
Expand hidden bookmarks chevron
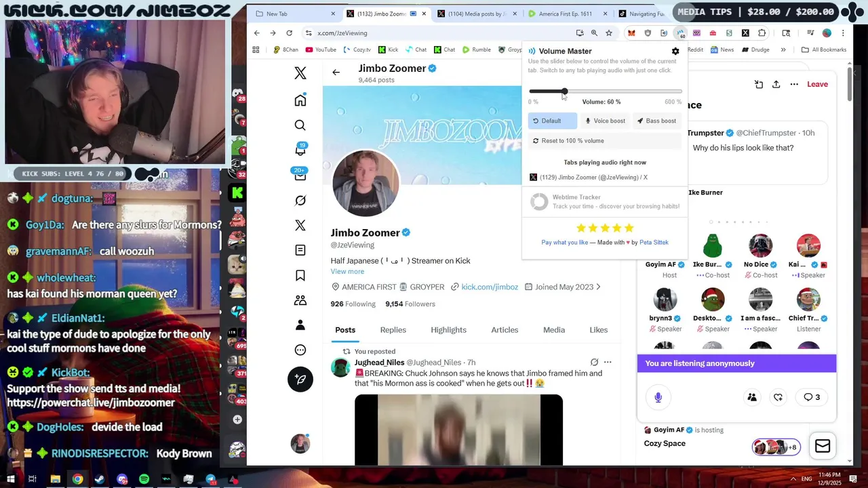point(783,49)
